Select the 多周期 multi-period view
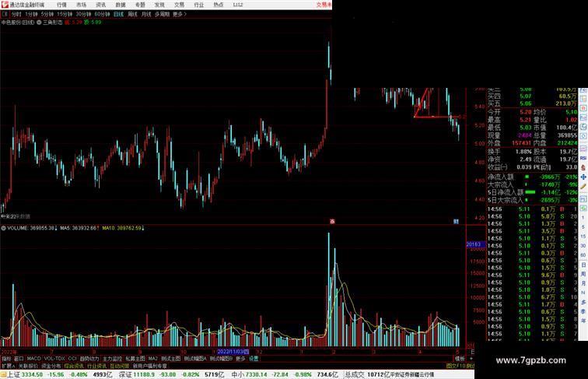 pyautogui.click(x=162, y=14)
